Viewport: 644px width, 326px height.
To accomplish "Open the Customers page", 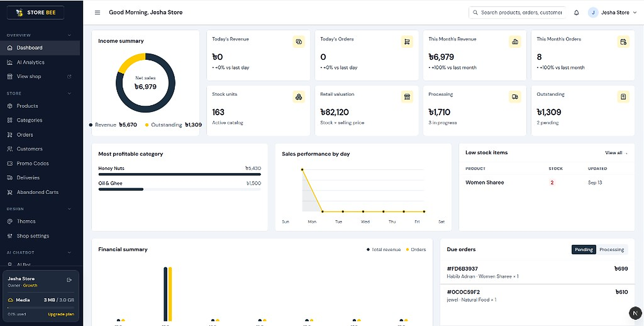I will (40, 149).
